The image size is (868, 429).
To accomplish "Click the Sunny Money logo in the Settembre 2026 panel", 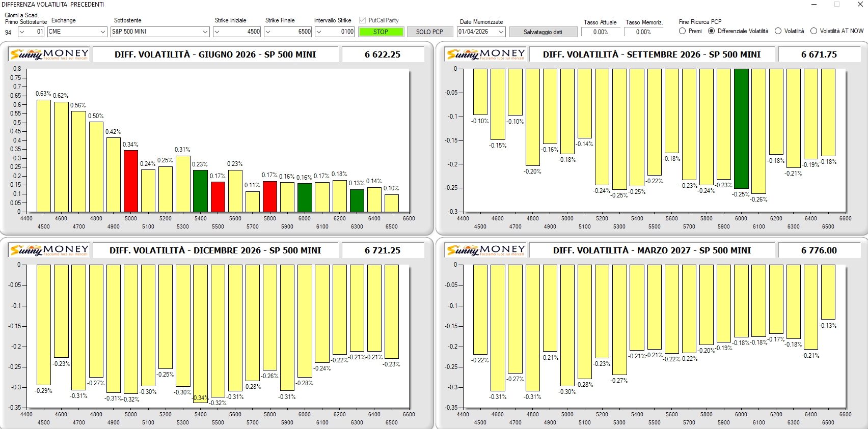I will coord(485,54).
